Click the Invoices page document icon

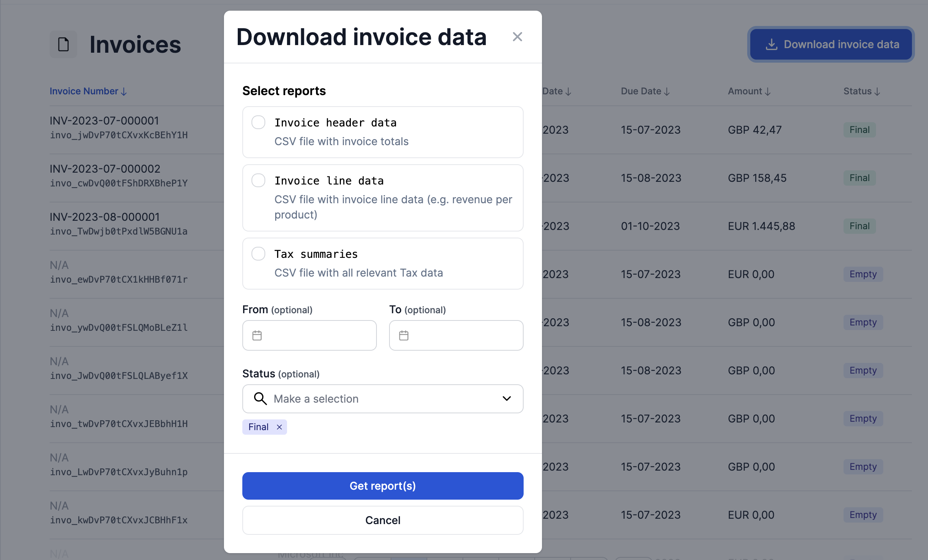63,44
